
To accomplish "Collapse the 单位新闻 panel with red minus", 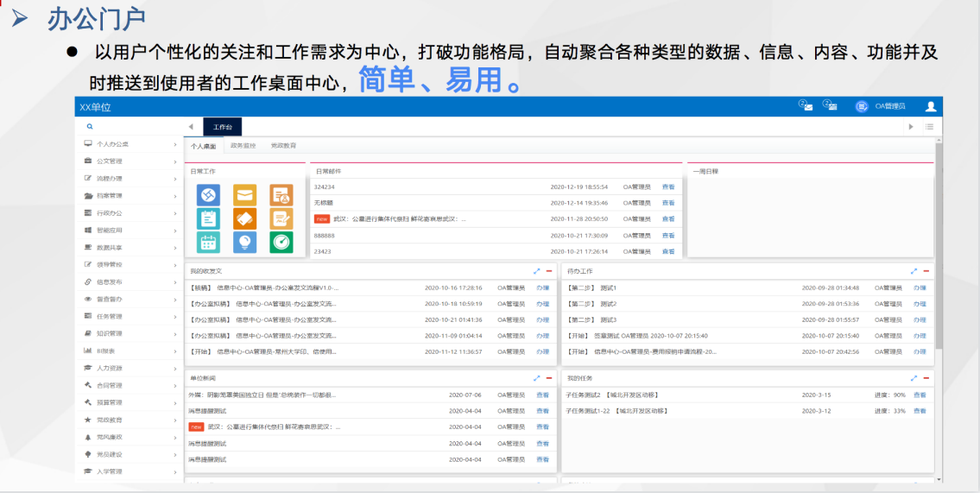I will [x=549, y=378].
